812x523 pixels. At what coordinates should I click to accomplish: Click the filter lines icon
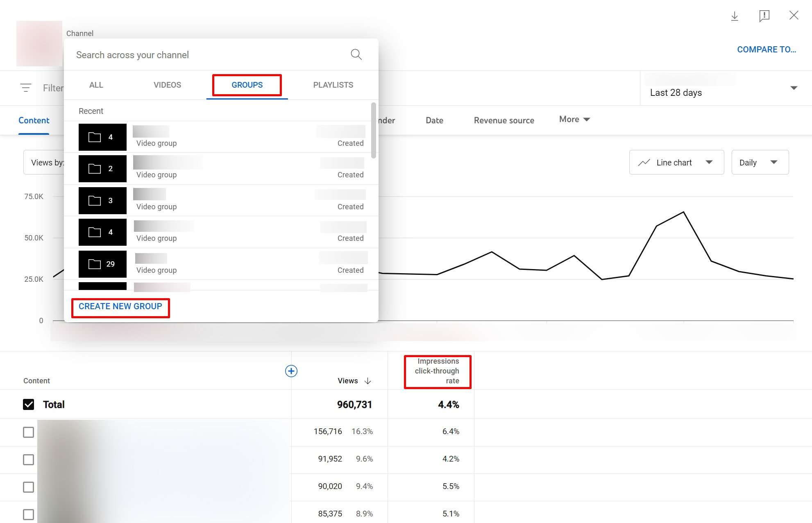click(26, 88)
